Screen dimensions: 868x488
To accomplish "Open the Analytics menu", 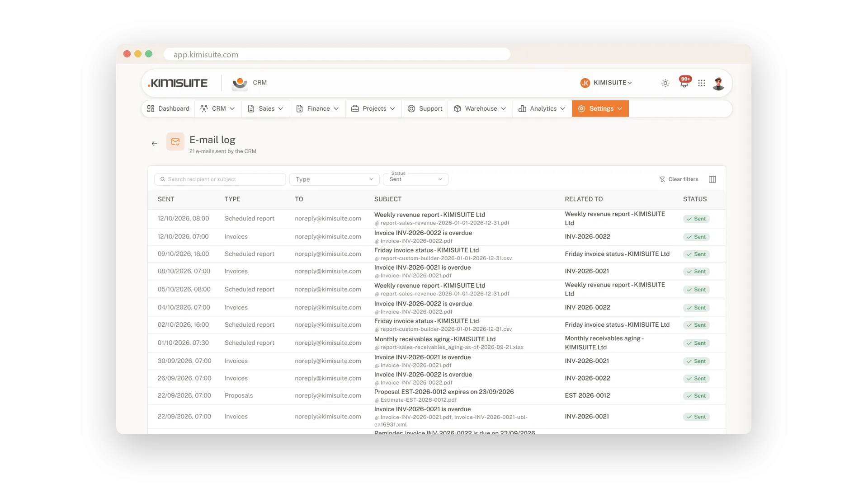I will pos(542,108).
